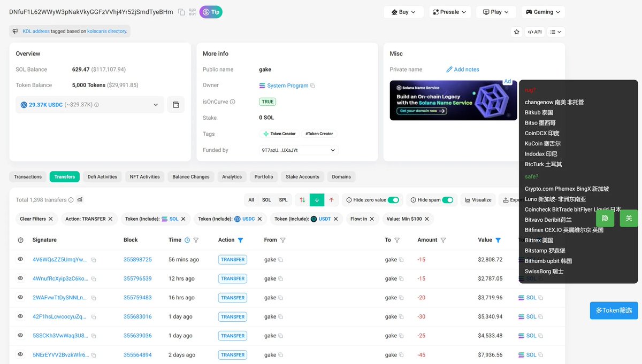The image size is (642, 364).
Task: Toggle eye icon for transaction 5SSCKh3VwWaq3U8
Action: (x=20, y=336)
